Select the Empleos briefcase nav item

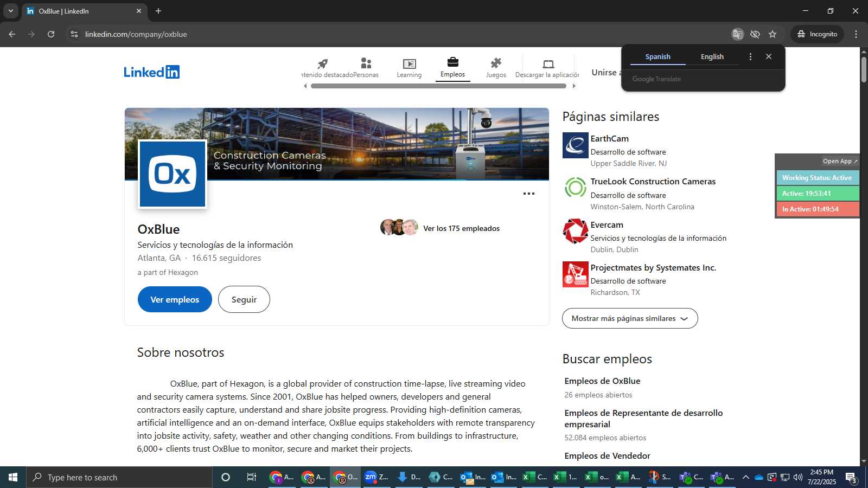tap(452, 68)
